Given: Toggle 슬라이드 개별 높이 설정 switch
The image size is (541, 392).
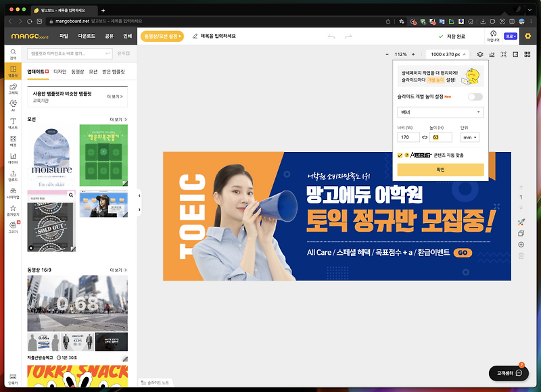Looking at the screenshot, I should 475,97.
